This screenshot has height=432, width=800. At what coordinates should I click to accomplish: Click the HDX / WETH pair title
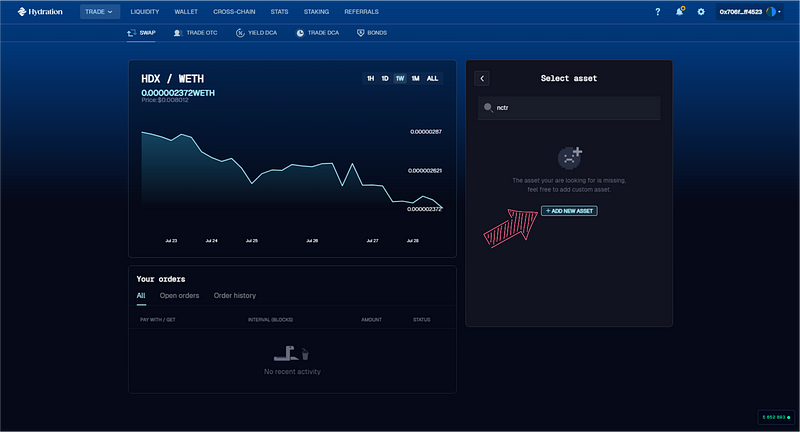click(172, 79)
